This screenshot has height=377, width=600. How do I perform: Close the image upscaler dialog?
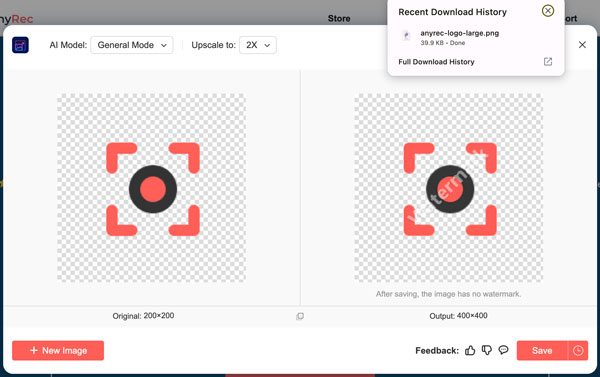(582, 45)
